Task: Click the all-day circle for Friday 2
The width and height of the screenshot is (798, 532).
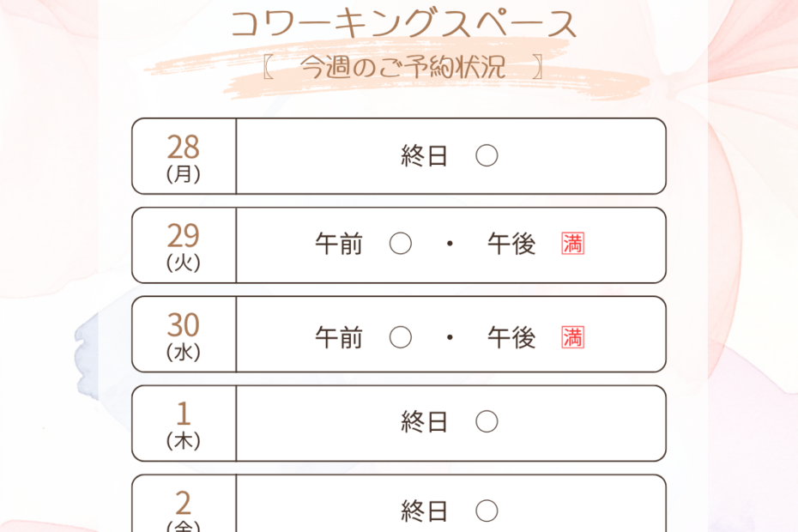Action: click(487, 511)
